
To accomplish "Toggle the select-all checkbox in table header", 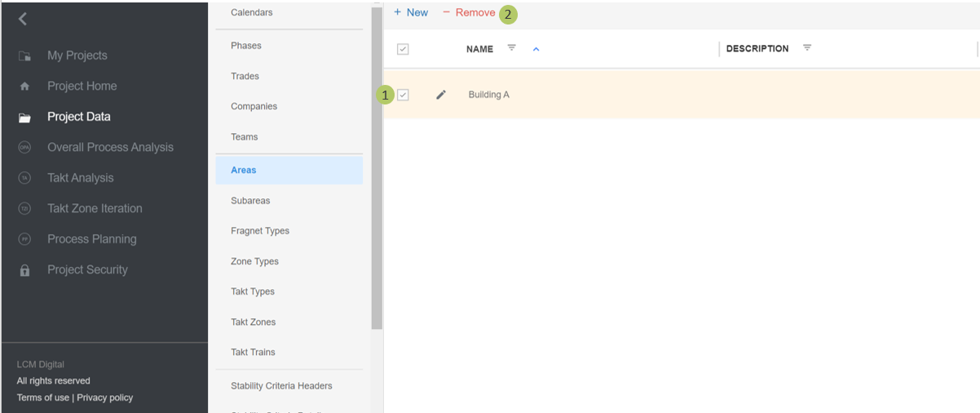I will (x=403, y=49).
